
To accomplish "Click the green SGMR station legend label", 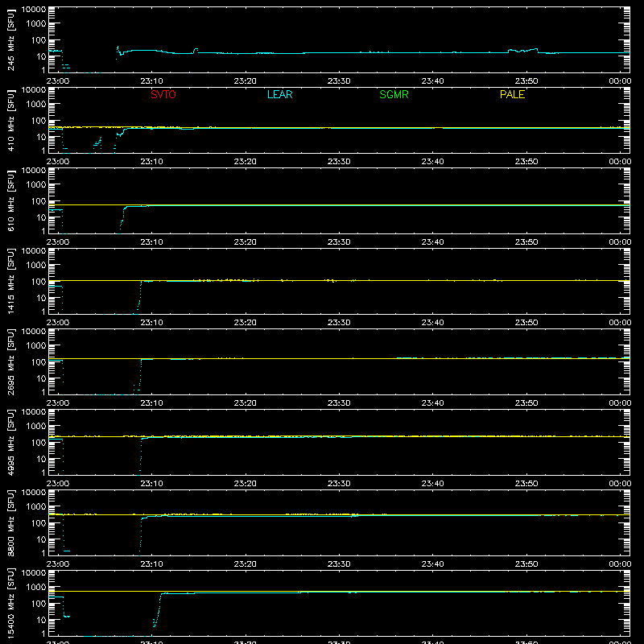I will [x=394, y=94].
